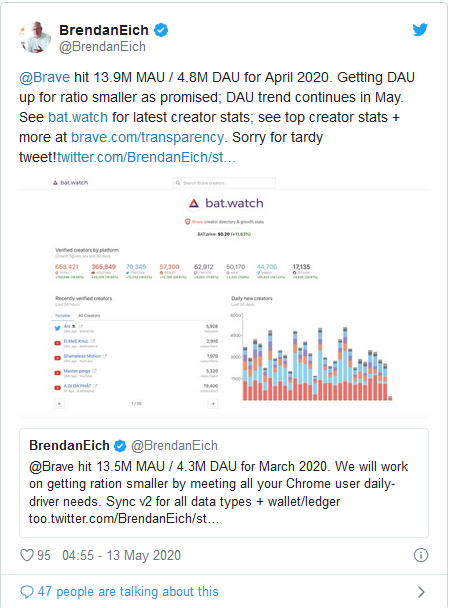Open the brave.com/transparency link
Image resolution: width=449 pixels, height=608 pixels.
[x=148, y=137]
